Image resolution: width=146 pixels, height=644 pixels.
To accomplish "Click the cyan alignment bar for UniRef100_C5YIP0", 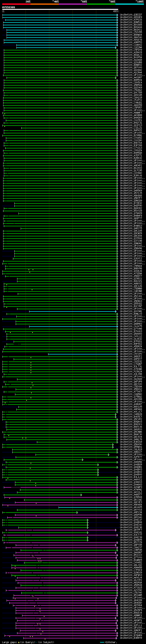I will tap(83, 354).
